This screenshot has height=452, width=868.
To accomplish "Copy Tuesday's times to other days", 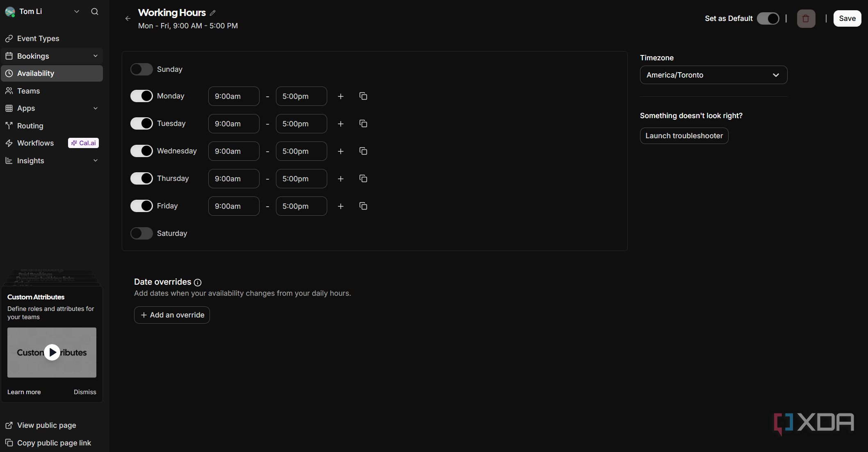I will pos(363,124).
